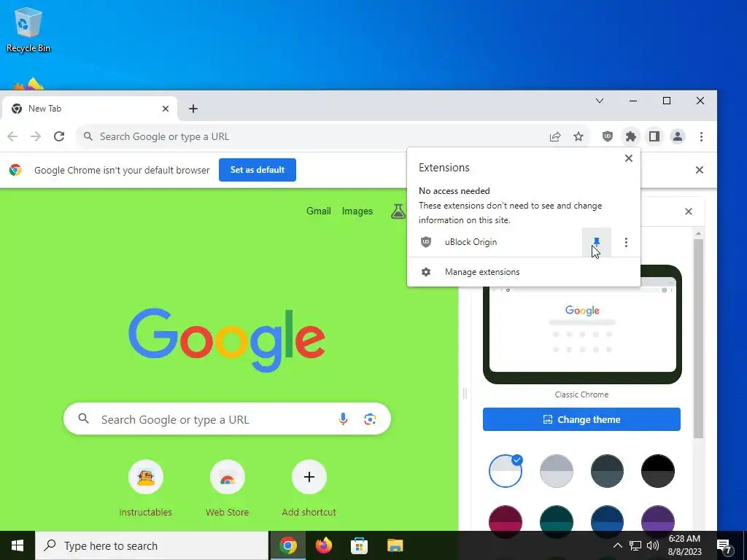This screenshot has width=747, height=560.
Task: Click the network tray icon
Action: pyautogui.click(x=635, y=545)
